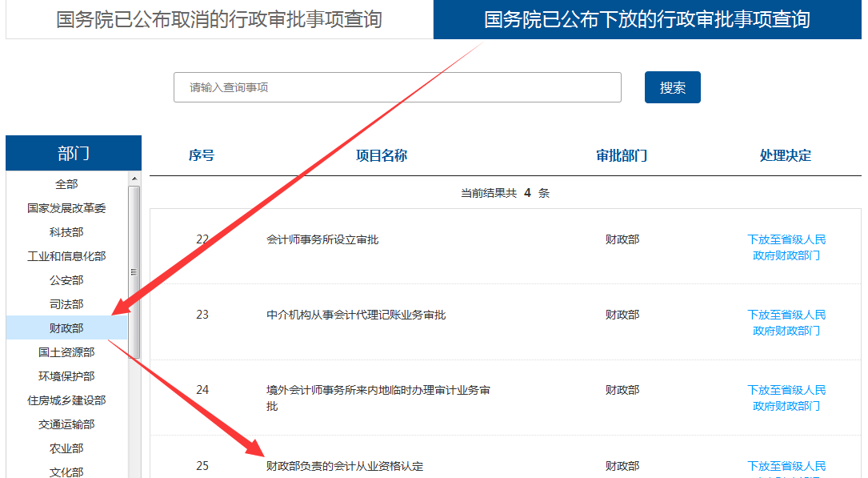The height and width of the screenshot is (478, 868).
Task: Select 国土资源部 in the sidebar
Action: [x=66, y=352]
